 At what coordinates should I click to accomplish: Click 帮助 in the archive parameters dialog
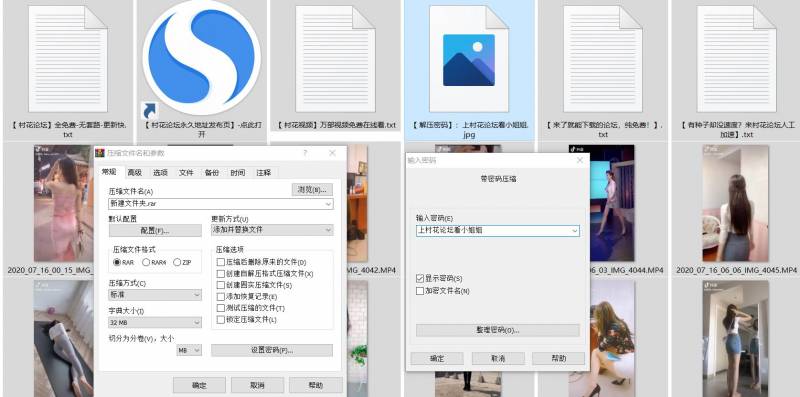click(x=316, y=385)
